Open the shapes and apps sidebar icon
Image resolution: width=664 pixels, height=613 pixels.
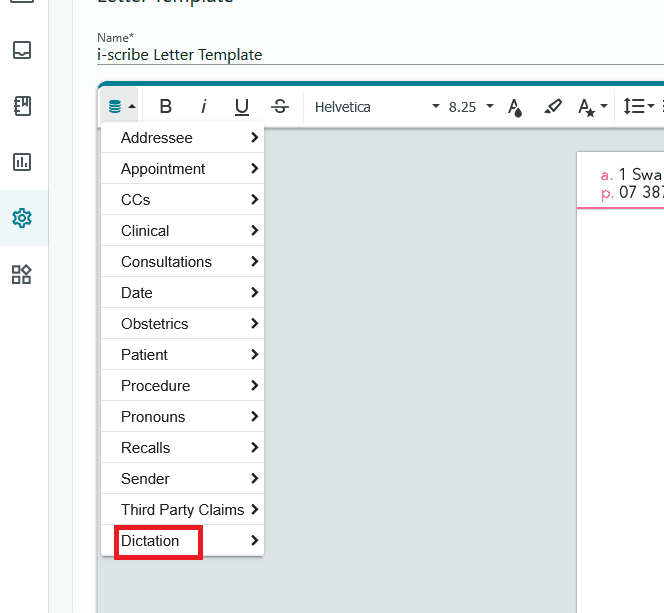click(22, 274)
